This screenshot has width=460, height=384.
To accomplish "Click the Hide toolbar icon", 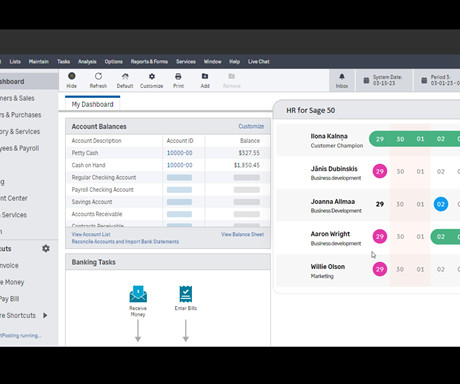I will [72, 76].
